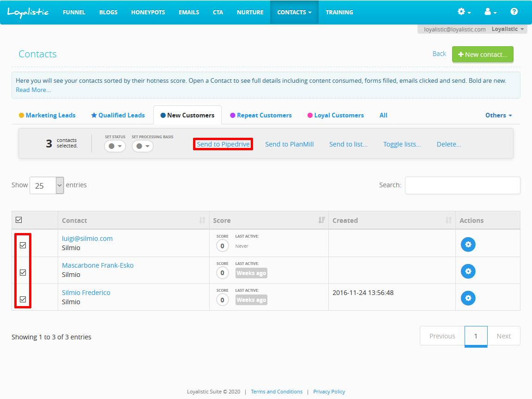The image size is (532, 399).
Task: Open actions gear for Silmio Frederico
Action: [x=468, y=298]
